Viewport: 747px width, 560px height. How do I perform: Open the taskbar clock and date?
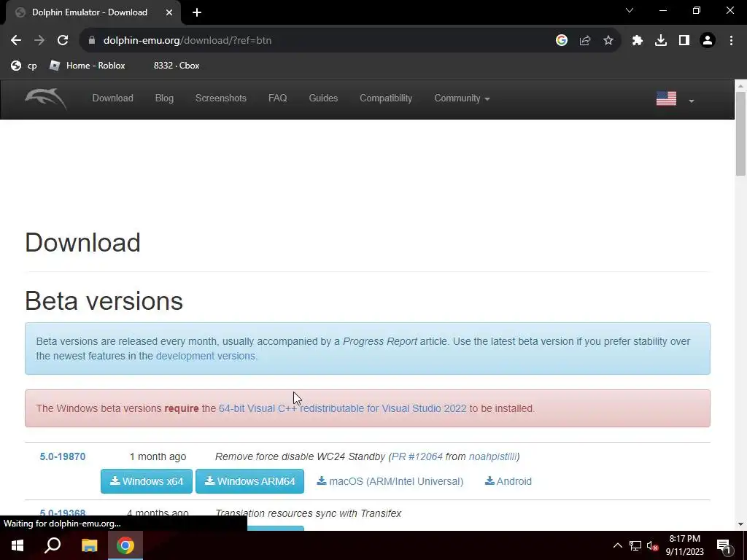coord(684,545)
